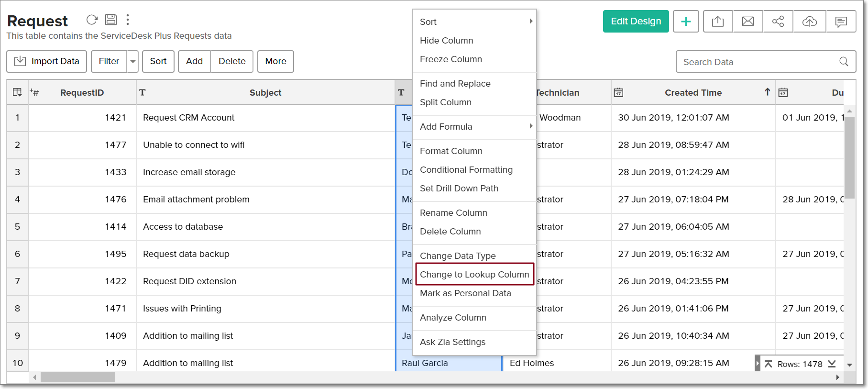Screen dimensions: 868x389
Task: Expand the Filter dropdown arrow
Action: (133, 62)
